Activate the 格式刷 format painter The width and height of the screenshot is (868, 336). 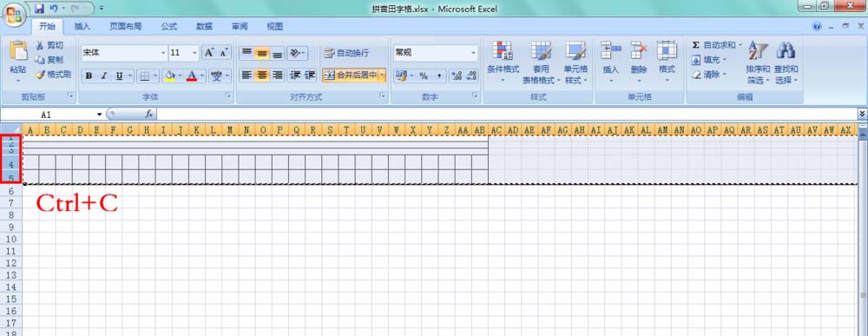click(x=53, y=74)
